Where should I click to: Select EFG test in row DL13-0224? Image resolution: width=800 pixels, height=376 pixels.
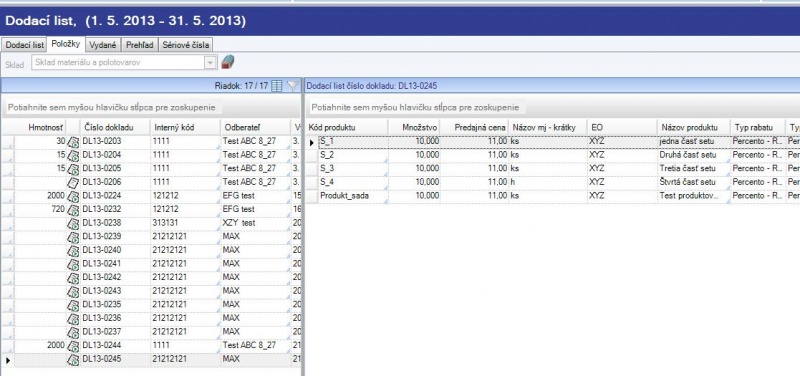pyautogui.click(x=255, y=196)
